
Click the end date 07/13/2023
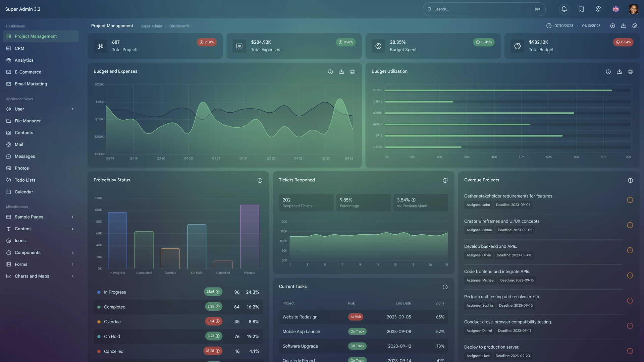[591, 26]
